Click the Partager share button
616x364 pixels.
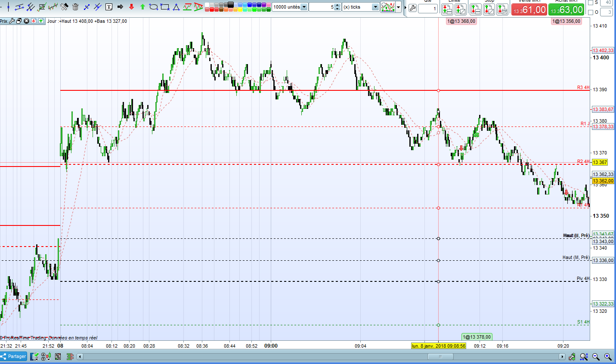point(14,356)
